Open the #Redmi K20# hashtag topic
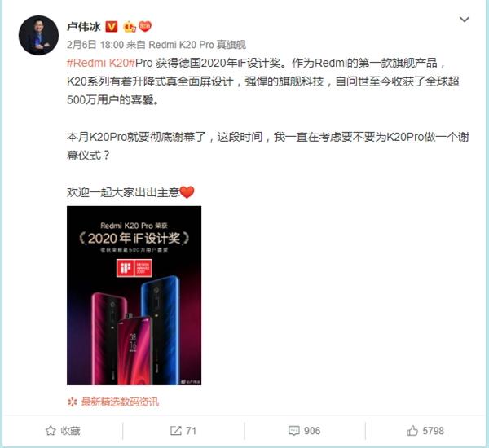The width and height of the screenshot is (489, 448). click(101, 63)
